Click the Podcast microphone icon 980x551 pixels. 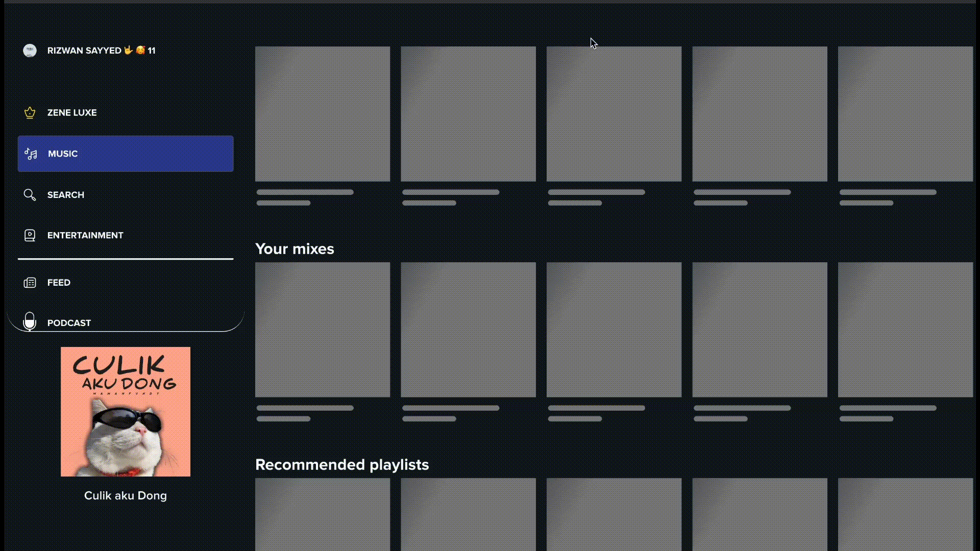point(30,321)
